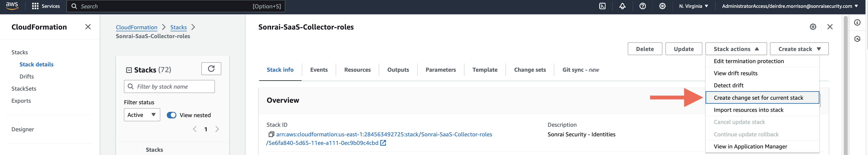Open the Services grid menu icon
The image size is (868, 155).
[35, 6]
